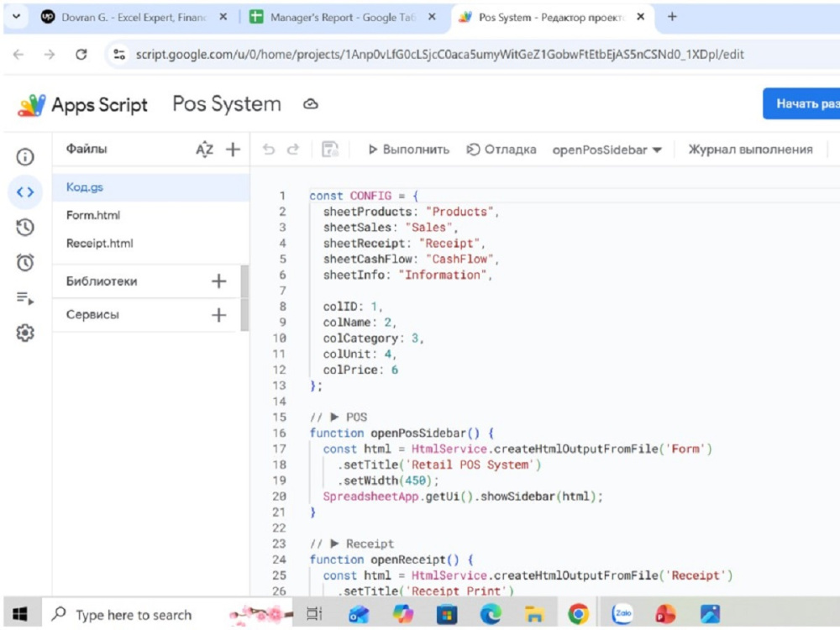Click the Сервисы section label

click(x=92, y=314)
